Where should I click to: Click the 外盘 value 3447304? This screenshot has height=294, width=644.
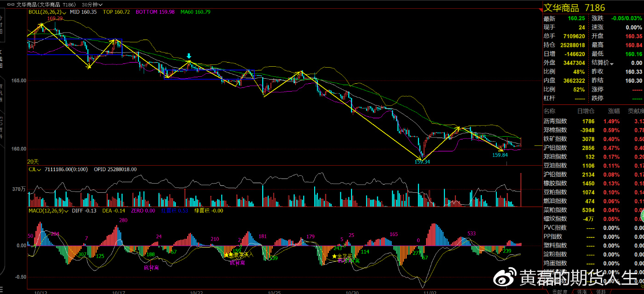tap(574, 63)
